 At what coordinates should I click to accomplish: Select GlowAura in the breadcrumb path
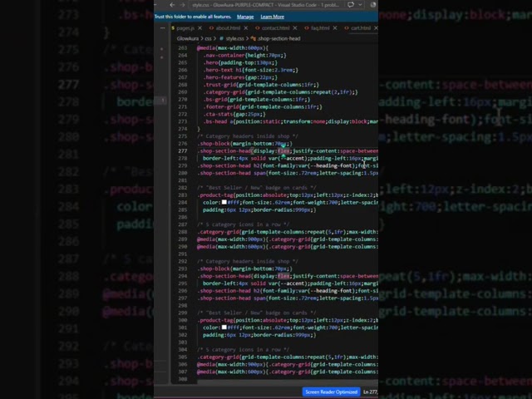187,39
